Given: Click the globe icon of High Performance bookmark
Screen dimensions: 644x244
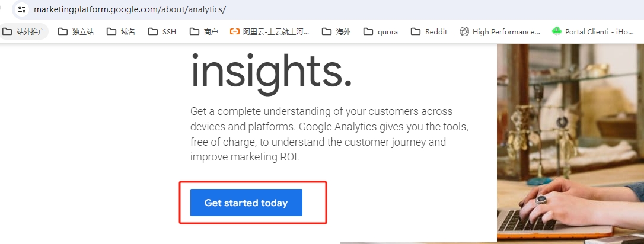Looking at the screenshot, I should coord(464,31).
